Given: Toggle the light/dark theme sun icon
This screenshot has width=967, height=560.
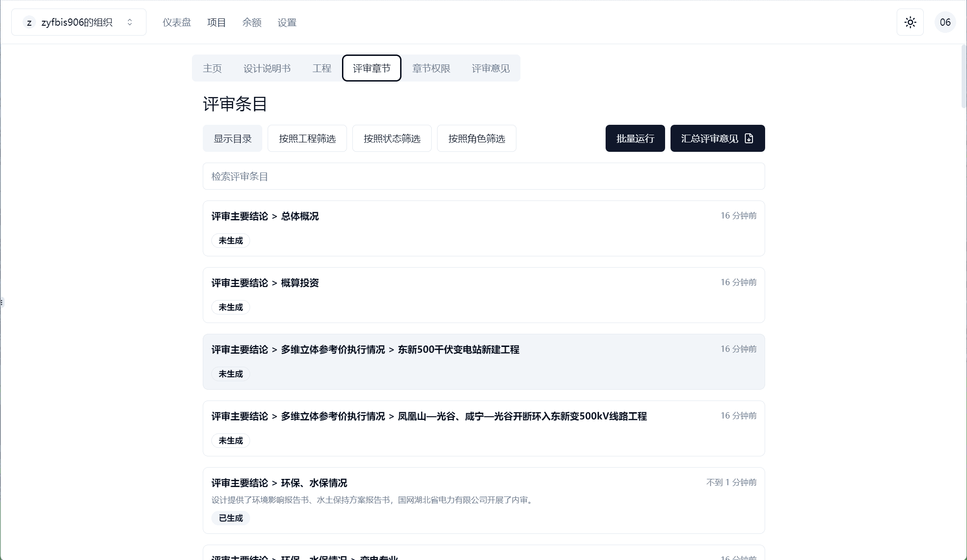Looking at the screenshot, I should point(910,22).
